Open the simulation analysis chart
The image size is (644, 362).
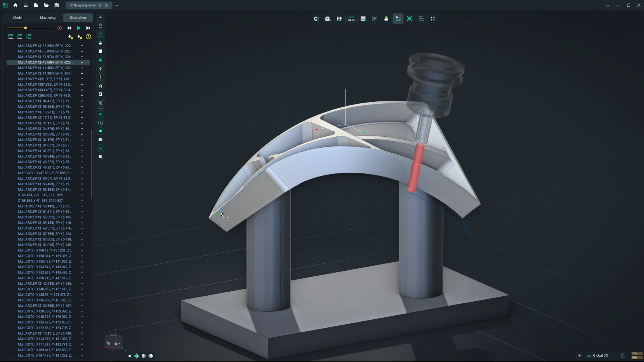coord(375,19)
